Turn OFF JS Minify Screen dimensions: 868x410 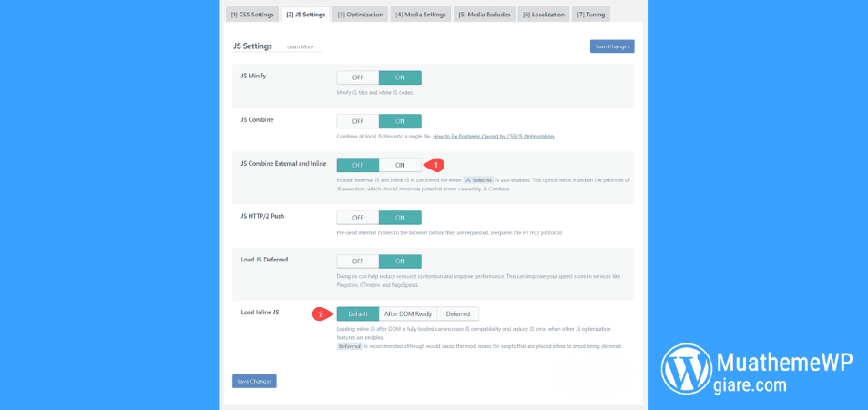[x=358, y=77]
